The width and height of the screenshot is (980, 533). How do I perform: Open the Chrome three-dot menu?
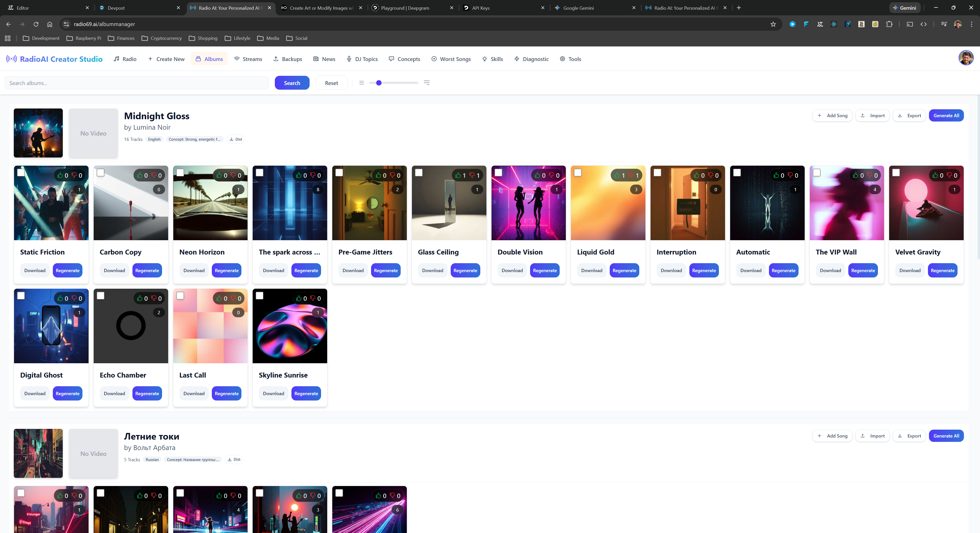click(972, 24)
